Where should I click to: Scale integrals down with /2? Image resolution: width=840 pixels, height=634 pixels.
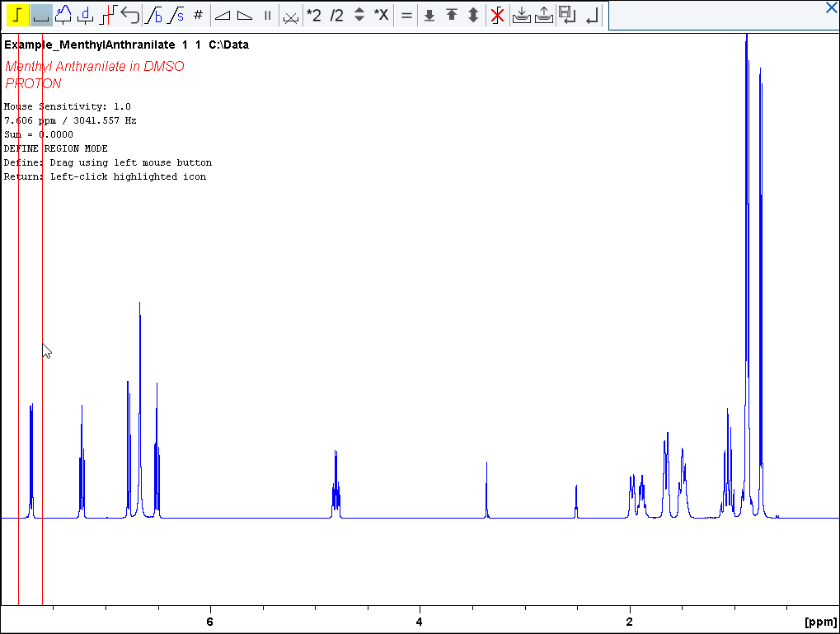tap(336, 16)
